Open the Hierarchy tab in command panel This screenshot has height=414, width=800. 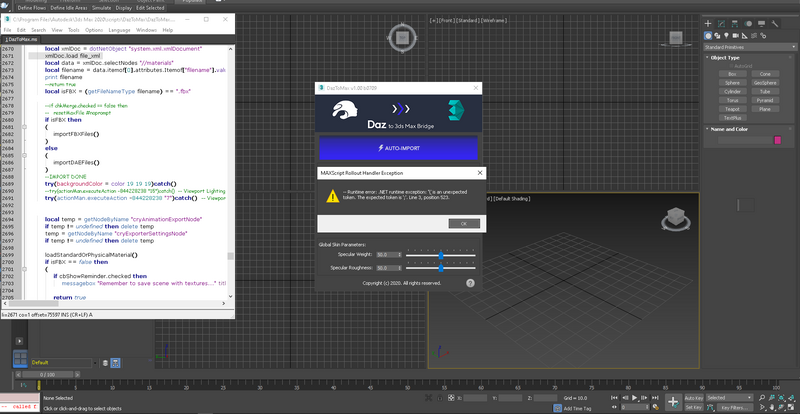(735, 23)
